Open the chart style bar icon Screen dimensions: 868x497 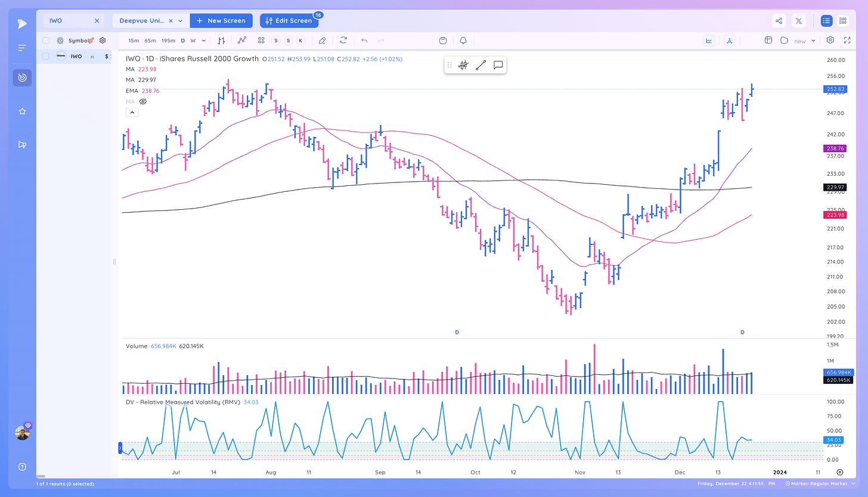pos(221,41)
